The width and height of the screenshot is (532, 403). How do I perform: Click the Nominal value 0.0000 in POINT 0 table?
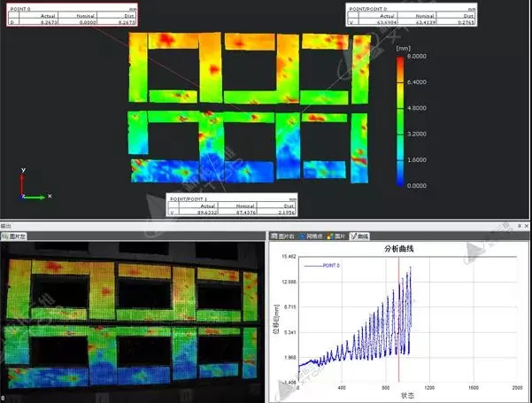(88, 22)
